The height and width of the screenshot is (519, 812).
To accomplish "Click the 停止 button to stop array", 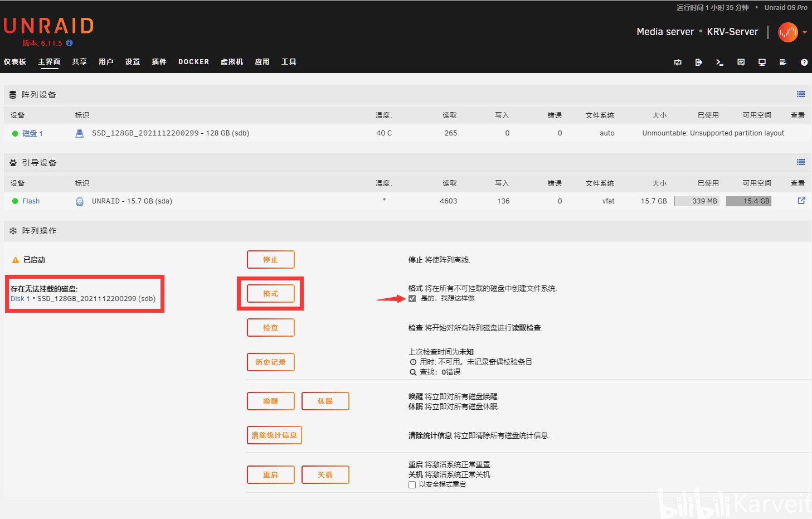I will [x=271, y=260].
